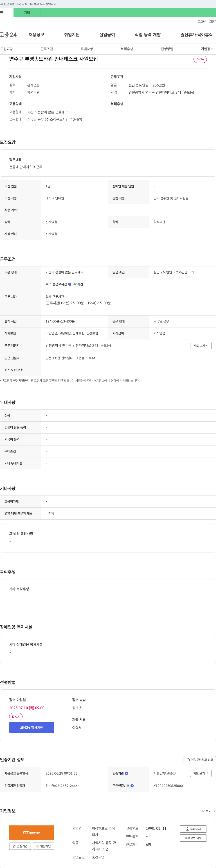
Task: Jump to 모집요강 section tab
Action: (x=6, y=49)
